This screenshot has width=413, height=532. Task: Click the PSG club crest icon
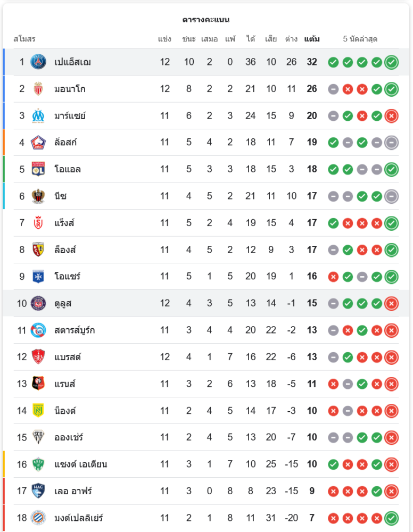38,62
